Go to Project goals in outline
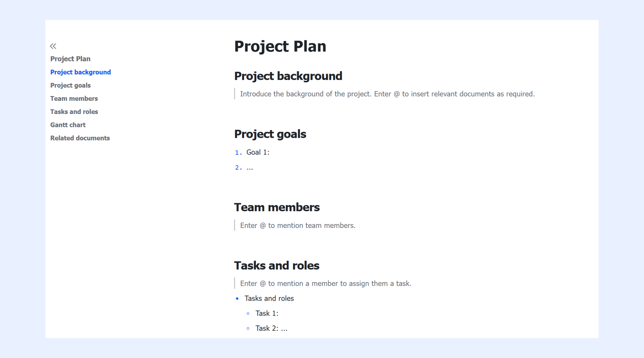Viewport: 644px width, 358px height. (70, 85)
